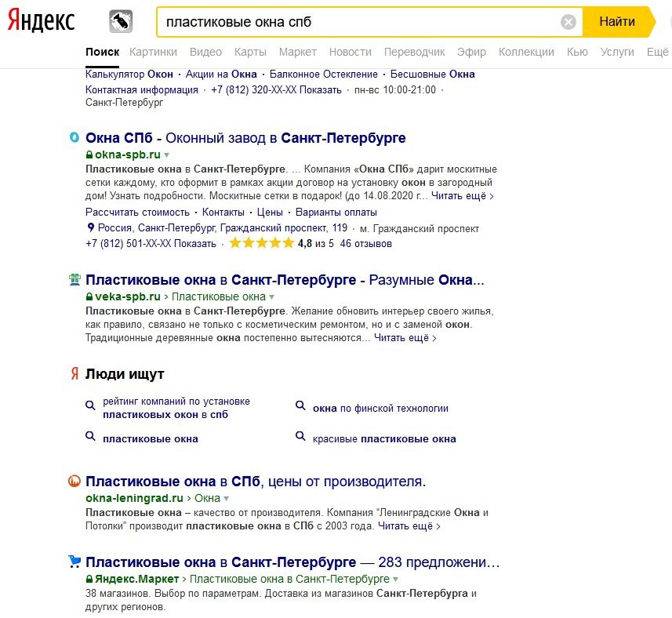Follow the Бесшовные Окна sitelink
Image resolution: width=672 pixels, height=618 pixels.
[x=432, y=75]
